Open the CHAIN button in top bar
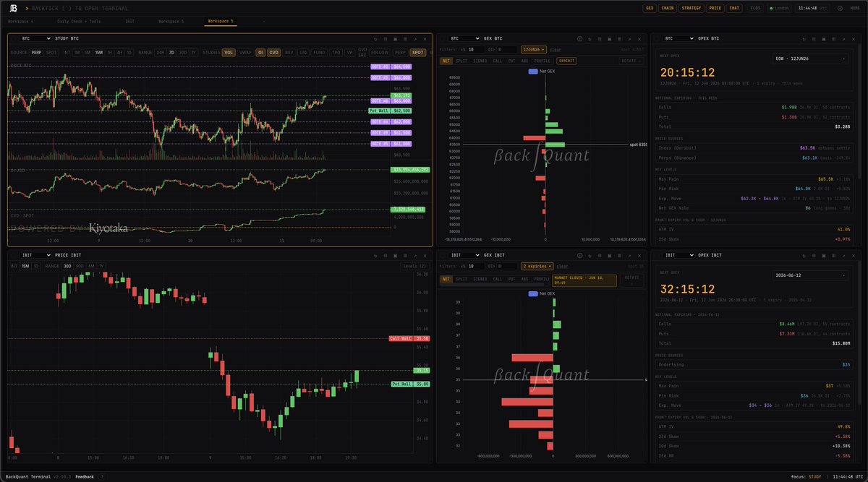This screenshot has width=868, height=482. coord(668,8)
